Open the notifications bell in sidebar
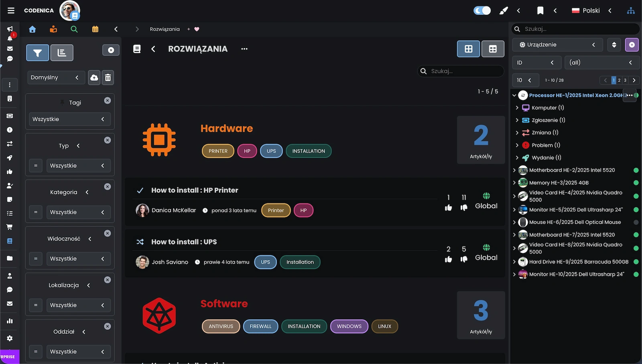This screenshot has width=642, height=364. [x=10, y=39]
